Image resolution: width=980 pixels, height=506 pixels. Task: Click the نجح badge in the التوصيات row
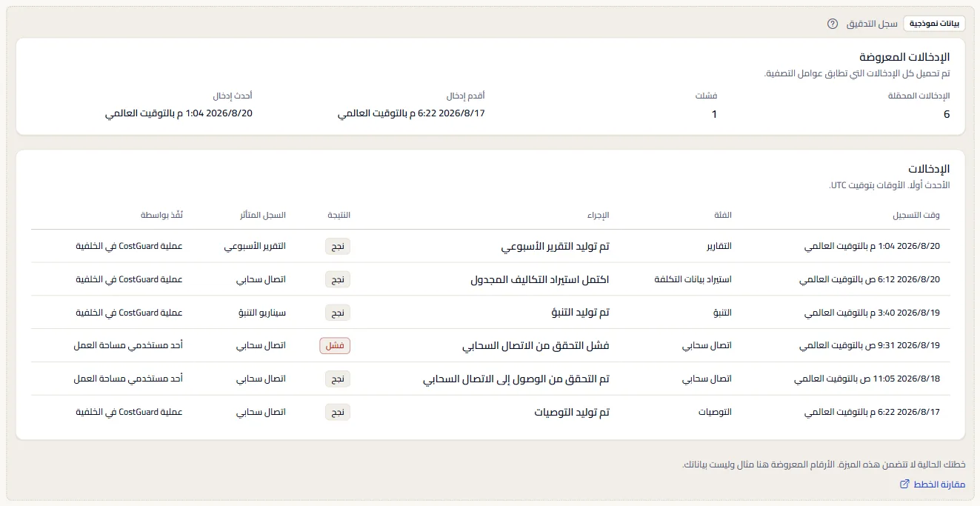(x=338, y=412)
